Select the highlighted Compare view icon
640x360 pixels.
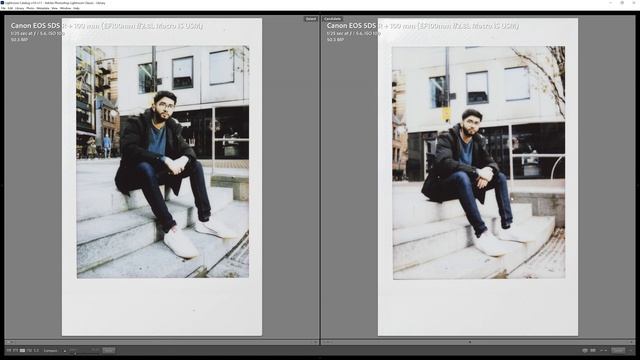(x=22, y=350)
